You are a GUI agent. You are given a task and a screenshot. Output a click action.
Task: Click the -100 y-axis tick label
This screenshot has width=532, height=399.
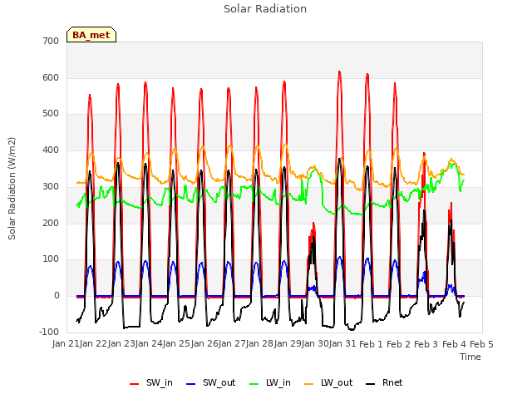(x=49, y=332)
